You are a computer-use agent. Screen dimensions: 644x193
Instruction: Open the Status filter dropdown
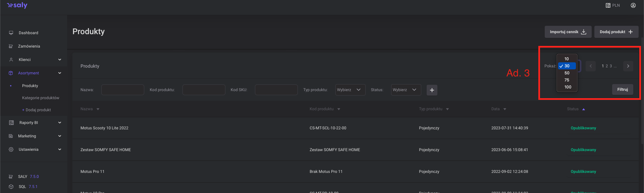(406, 90)
